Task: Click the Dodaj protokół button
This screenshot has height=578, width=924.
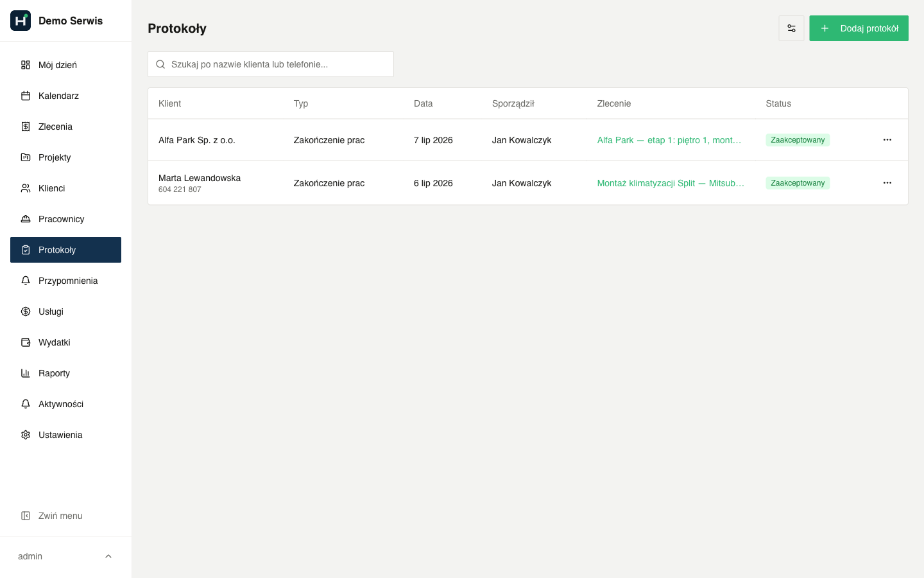Action: (x=859, y=28)
